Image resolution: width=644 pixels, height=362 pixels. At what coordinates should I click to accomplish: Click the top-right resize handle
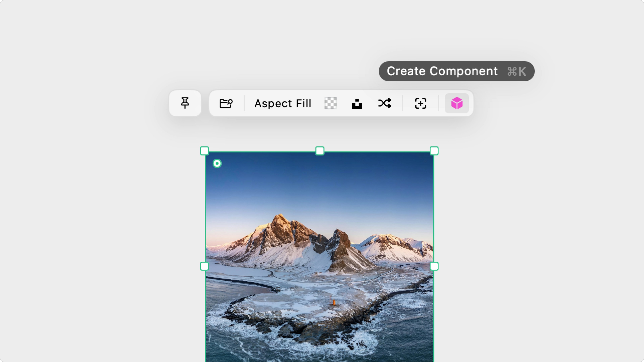click(434, 151)
